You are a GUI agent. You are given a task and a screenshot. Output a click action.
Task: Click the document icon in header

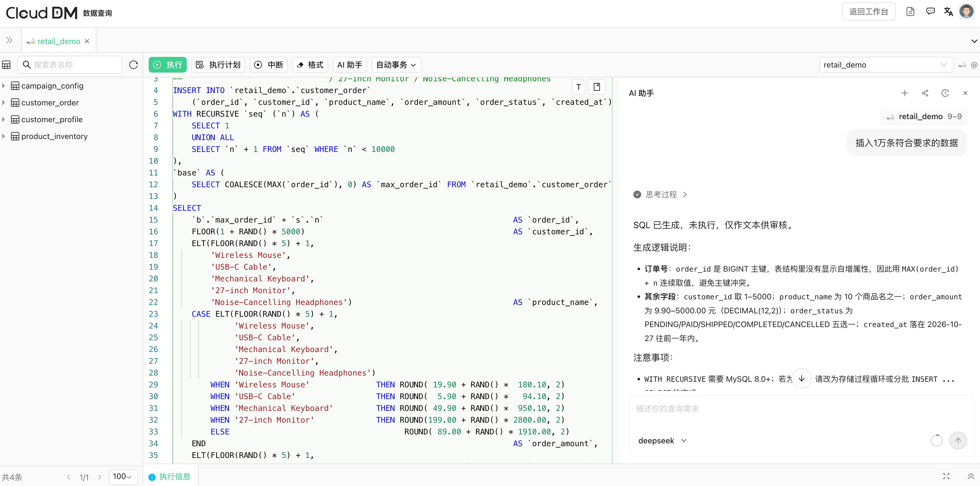tap(910, 12)
